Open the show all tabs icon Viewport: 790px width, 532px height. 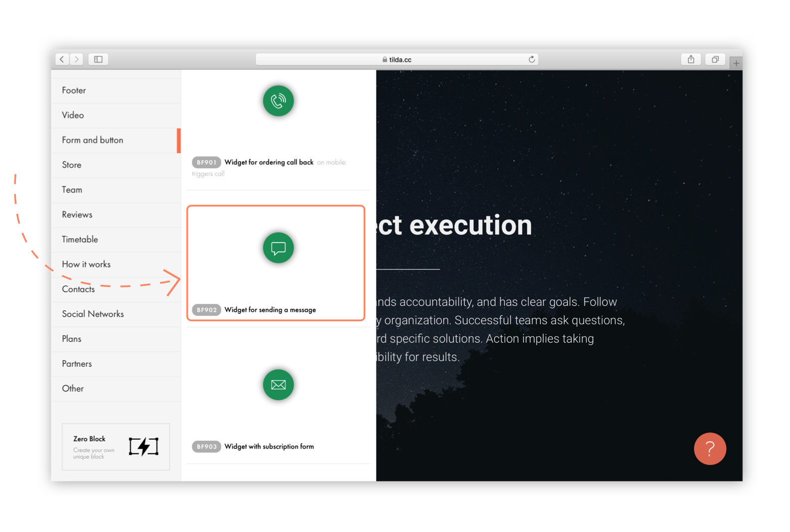715,59
